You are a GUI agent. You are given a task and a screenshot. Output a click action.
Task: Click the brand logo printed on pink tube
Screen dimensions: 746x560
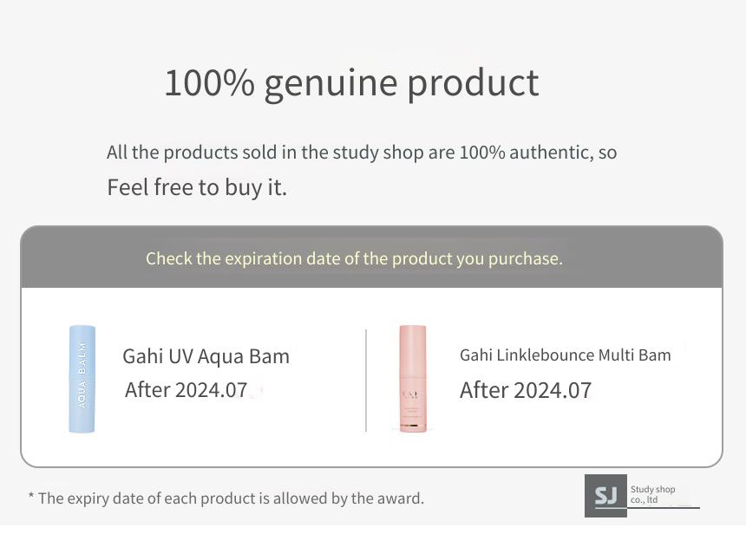411,394
